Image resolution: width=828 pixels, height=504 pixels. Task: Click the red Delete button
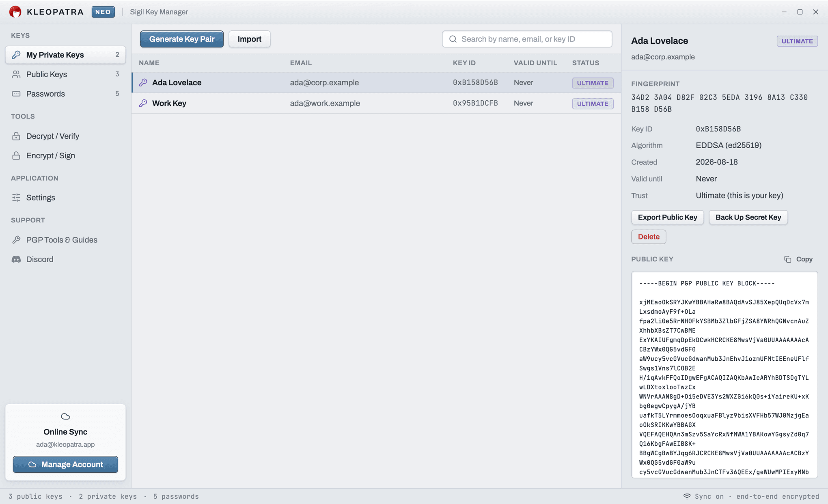[x=649, y=237]
